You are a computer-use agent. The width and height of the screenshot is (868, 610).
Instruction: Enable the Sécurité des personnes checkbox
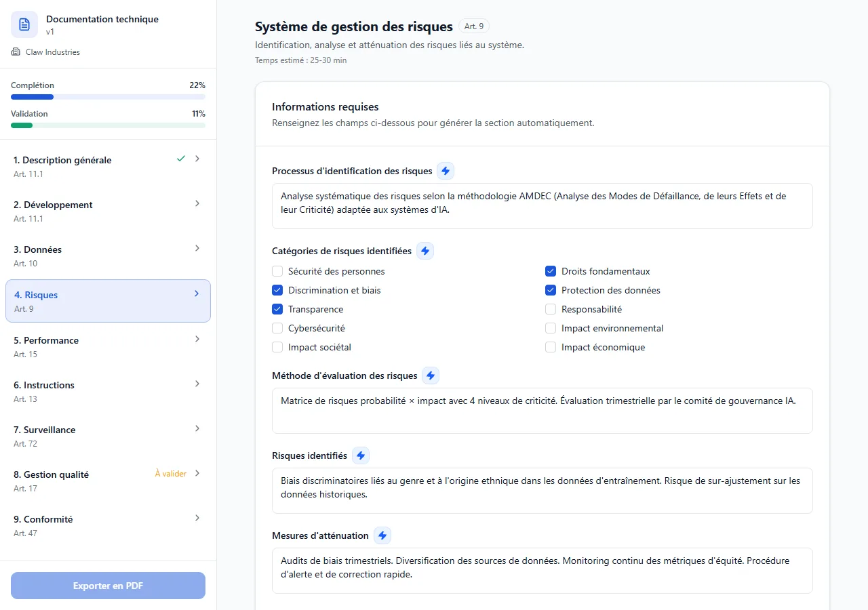tap(277, 271)
